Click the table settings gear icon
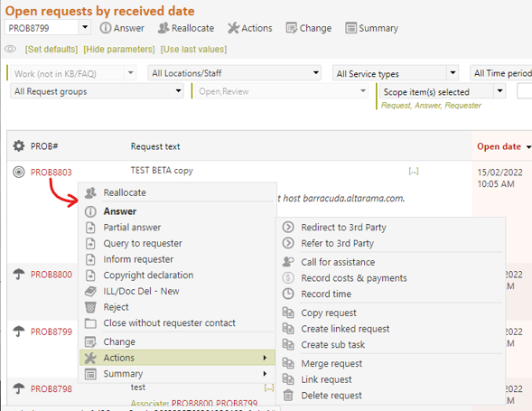 coord(19,146)
